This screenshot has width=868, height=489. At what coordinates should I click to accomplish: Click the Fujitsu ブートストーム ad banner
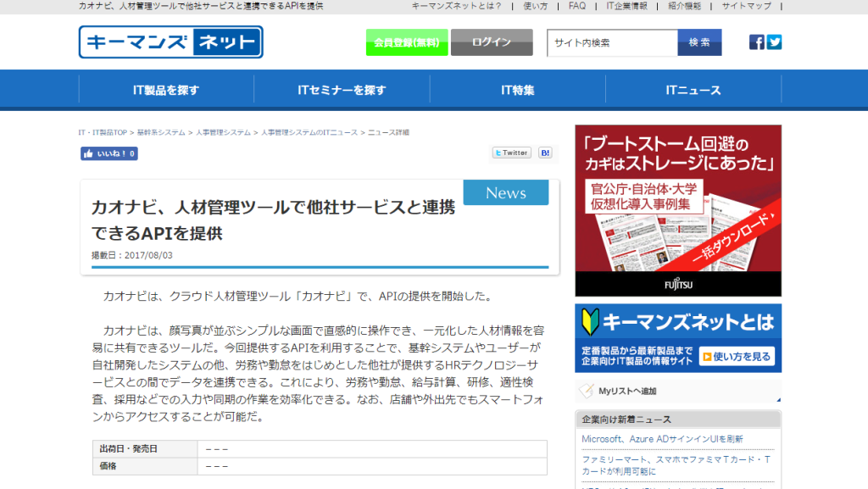pos(678,210)
